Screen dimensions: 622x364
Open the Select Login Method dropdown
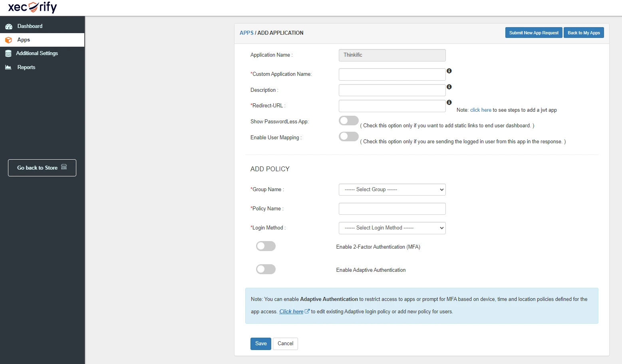pyautogui.click(x=391, y=227)
